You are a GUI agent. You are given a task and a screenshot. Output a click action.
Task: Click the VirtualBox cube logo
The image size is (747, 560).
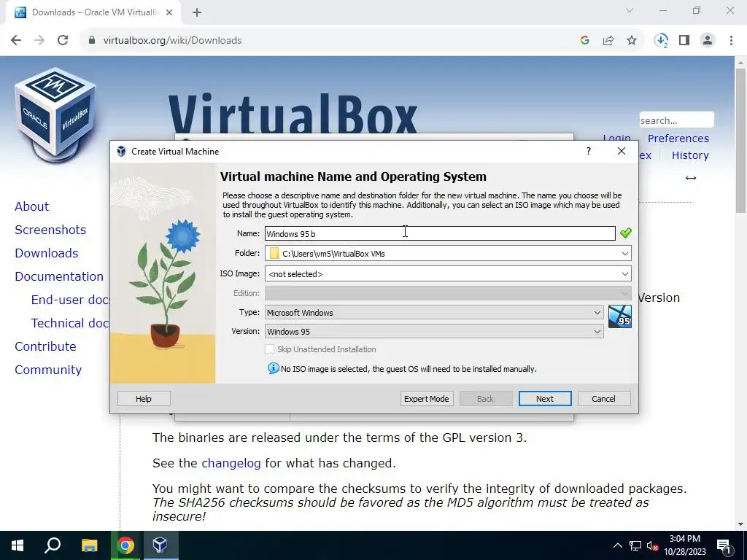tap(55, 114)
